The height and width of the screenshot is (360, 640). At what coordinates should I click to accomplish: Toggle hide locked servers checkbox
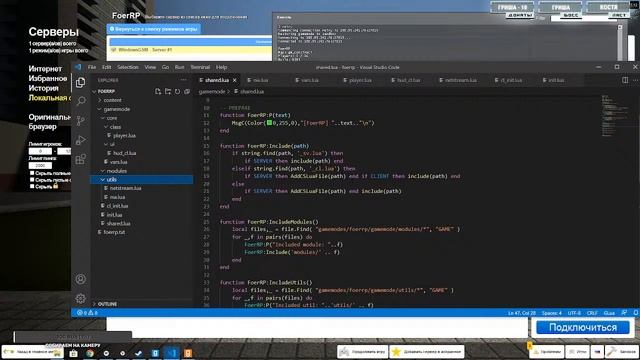[x=32, y=186]
